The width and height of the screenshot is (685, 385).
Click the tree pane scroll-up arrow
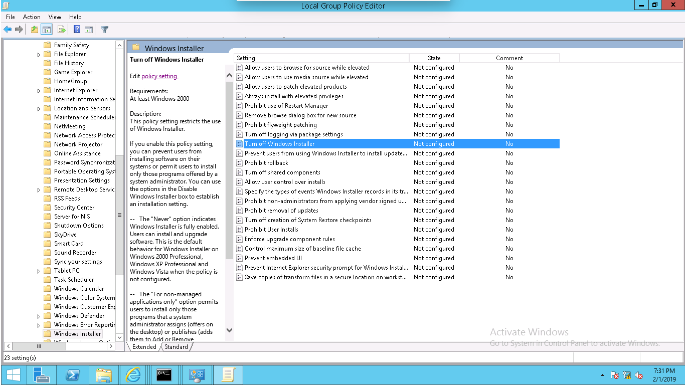pos(119,45)
